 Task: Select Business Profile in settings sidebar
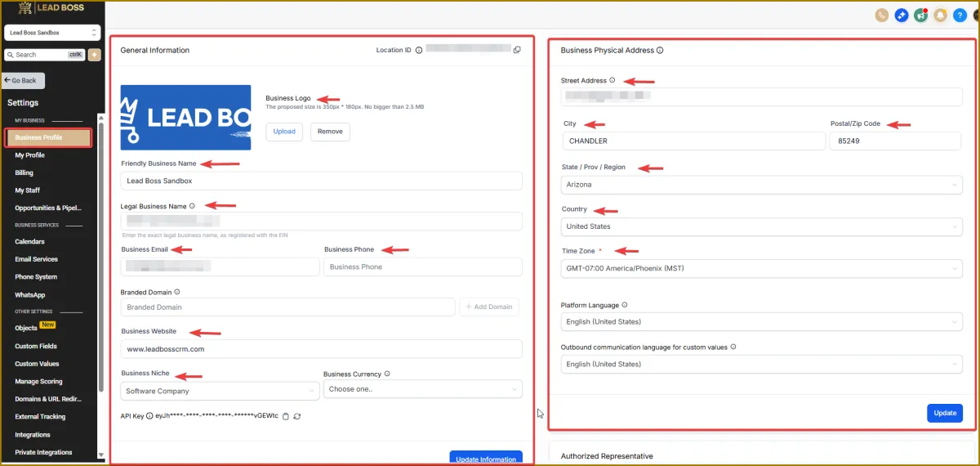(x=48, y=137)
